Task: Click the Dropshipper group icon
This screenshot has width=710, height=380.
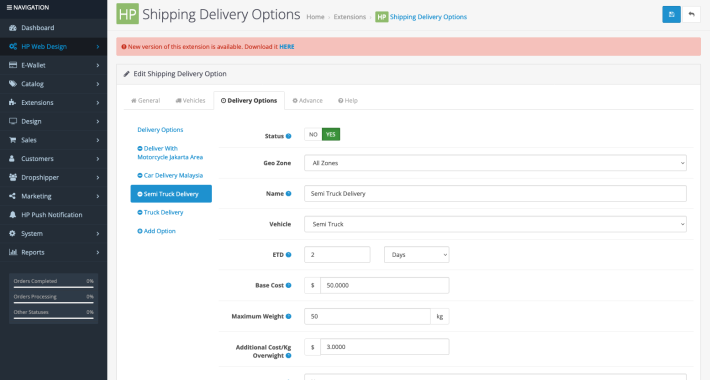Action: (x=13, y=177)
